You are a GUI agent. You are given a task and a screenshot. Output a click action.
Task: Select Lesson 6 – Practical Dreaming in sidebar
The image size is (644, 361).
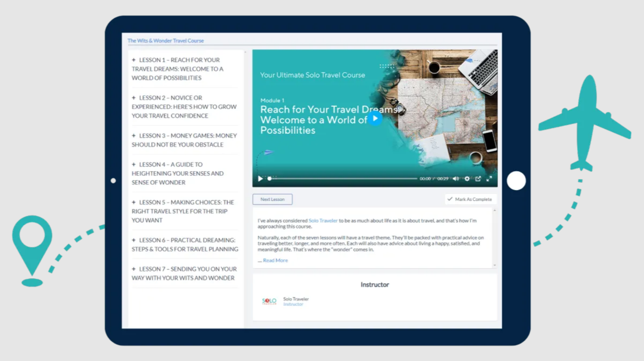click(185, 245)
